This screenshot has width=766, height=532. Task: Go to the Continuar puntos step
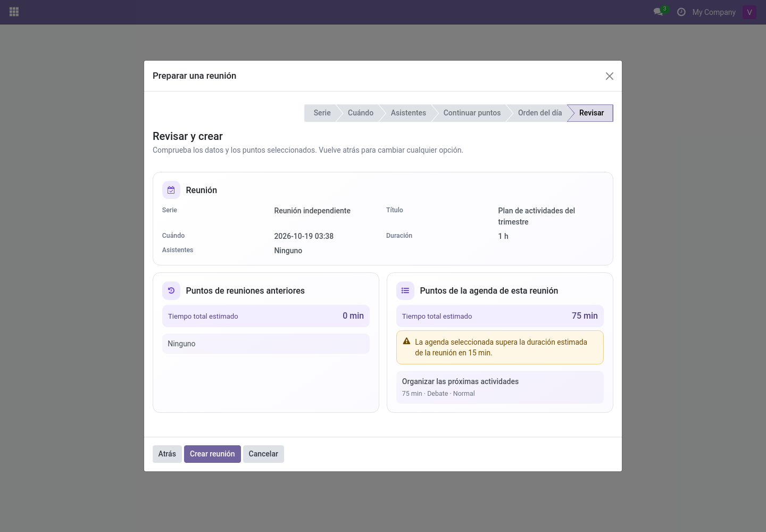pyautogui.click(x=472, y=113)
